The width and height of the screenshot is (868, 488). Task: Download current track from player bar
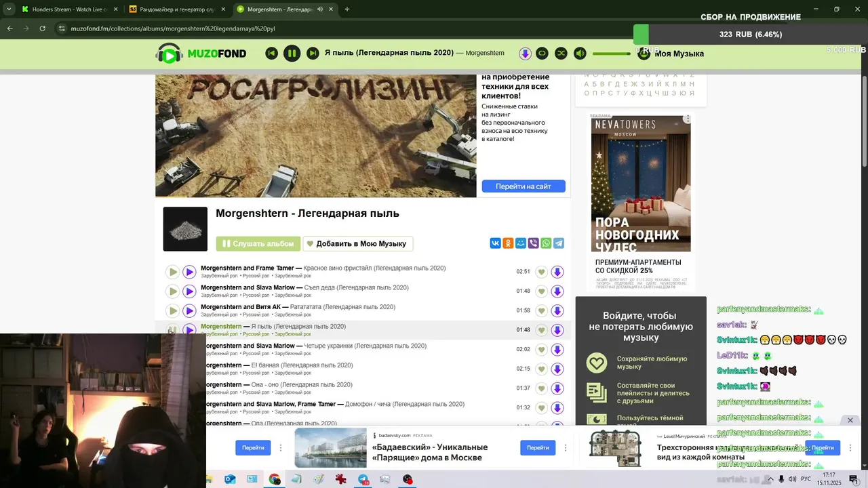click(525, 53)
